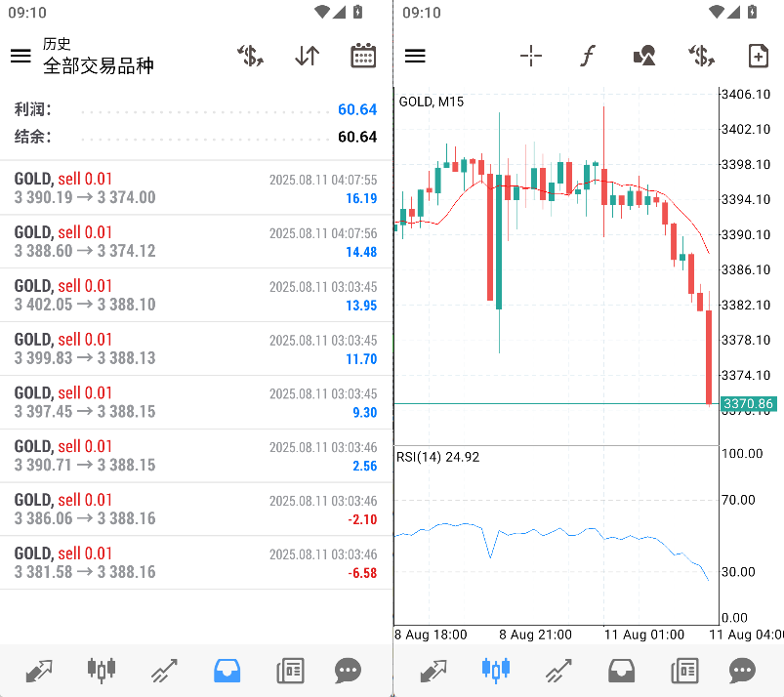Select the GOLD sell trade with -6.58 loss
This screenshot has height=697, width=784.
coord(195,562)
